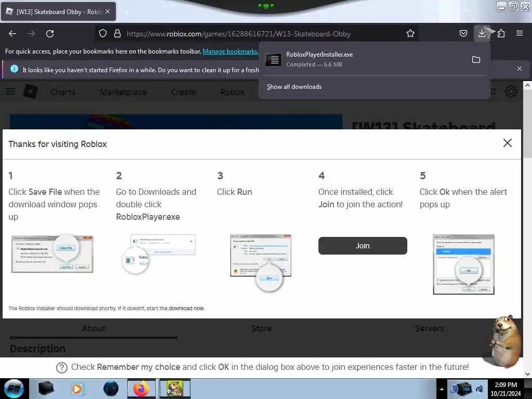Go back with the browser back arrow

click(12, 34)
